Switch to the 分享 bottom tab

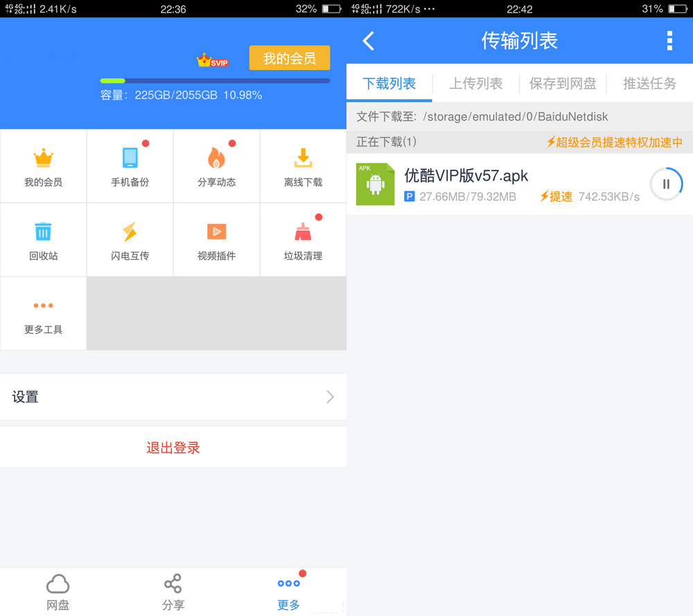(x=173, y=592)
